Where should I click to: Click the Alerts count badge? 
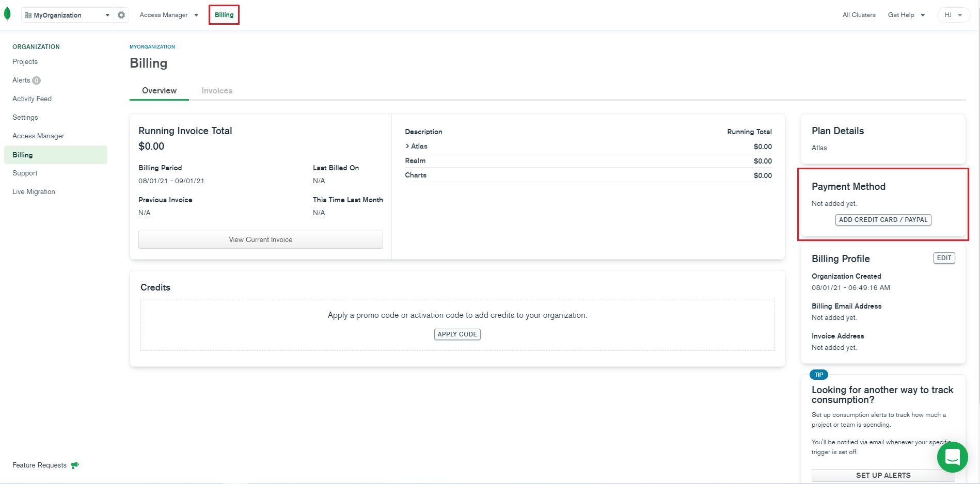[37, 80]
